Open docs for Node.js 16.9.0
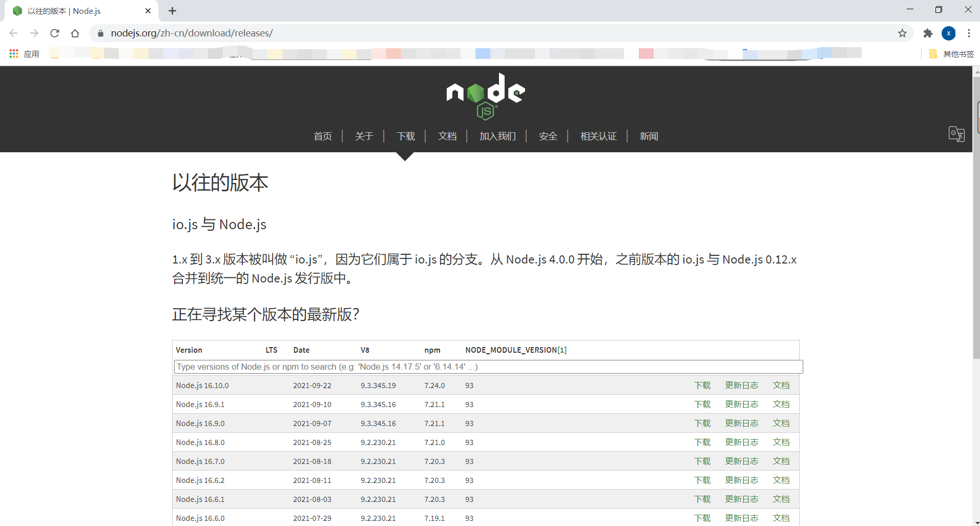 (781, 423)
